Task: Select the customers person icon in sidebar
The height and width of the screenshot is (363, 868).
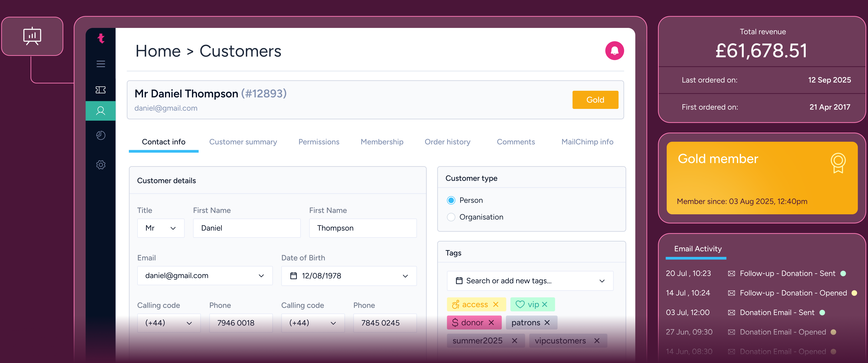Action: 101,111
